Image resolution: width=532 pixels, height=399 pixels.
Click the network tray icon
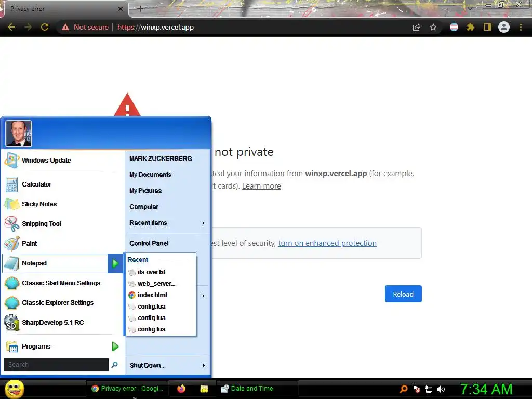[x=429, y=389]
